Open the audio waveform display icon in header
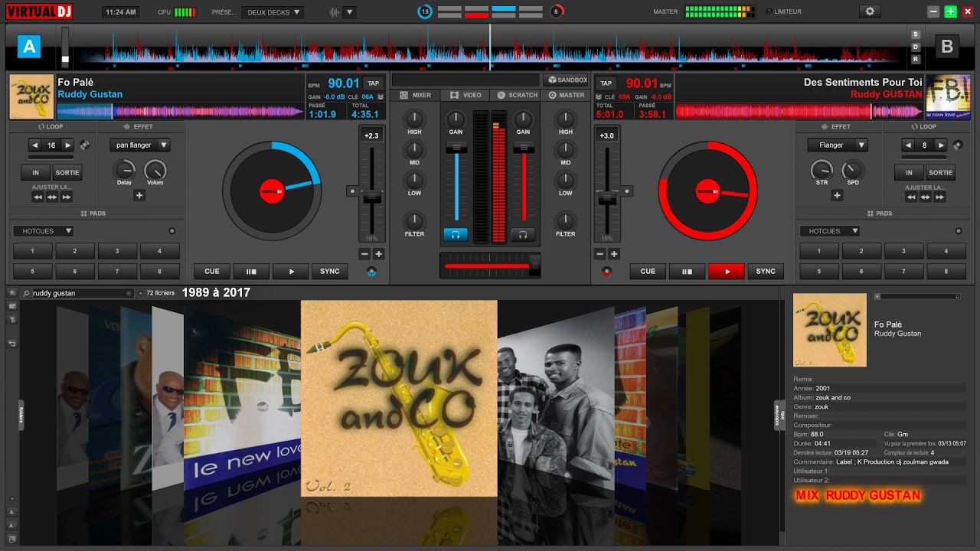This screenshot has height=551, width=980. 335,12
